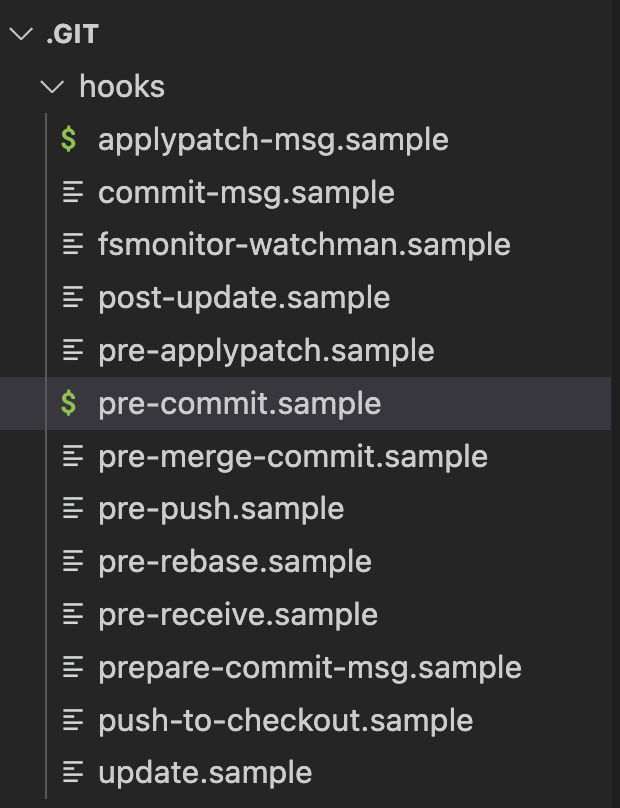Viewport: 620px width, 808px height.
Task: Click the shell icon beside pre-commit.sample
Action: [69, 403]
